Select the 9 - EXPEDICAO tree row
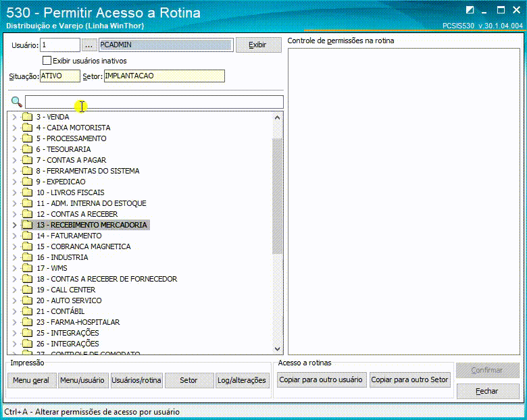Viewport: 527px width, 420px height. [x=61, y=182]
